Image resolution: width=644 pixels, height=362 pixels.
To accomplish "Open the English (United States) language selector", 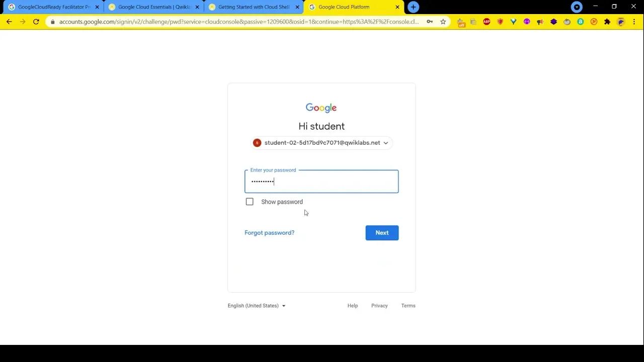I will click(x=257, y=306).
